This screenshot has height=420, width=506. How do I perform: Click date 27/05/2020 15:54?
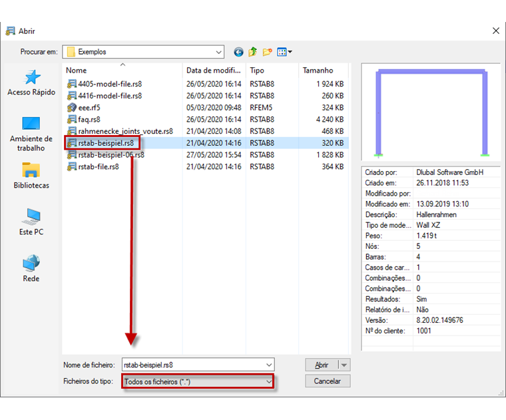(214, 155)
